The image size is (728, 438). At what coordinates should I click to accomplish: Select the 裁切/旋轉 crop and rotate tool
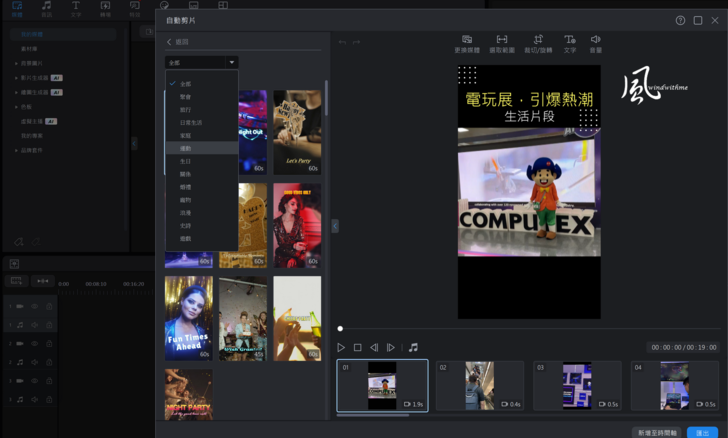538,43
